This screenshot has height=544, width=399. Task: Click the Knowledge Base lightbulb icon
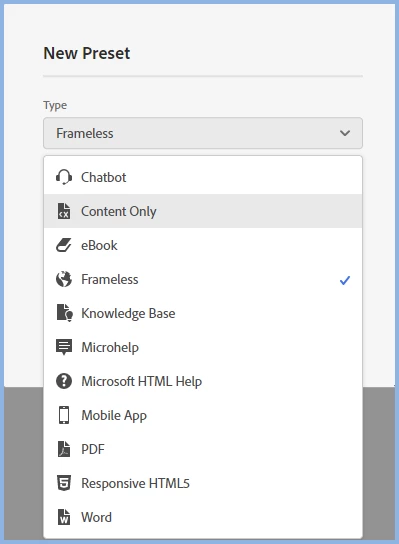[x=65, y=313]
